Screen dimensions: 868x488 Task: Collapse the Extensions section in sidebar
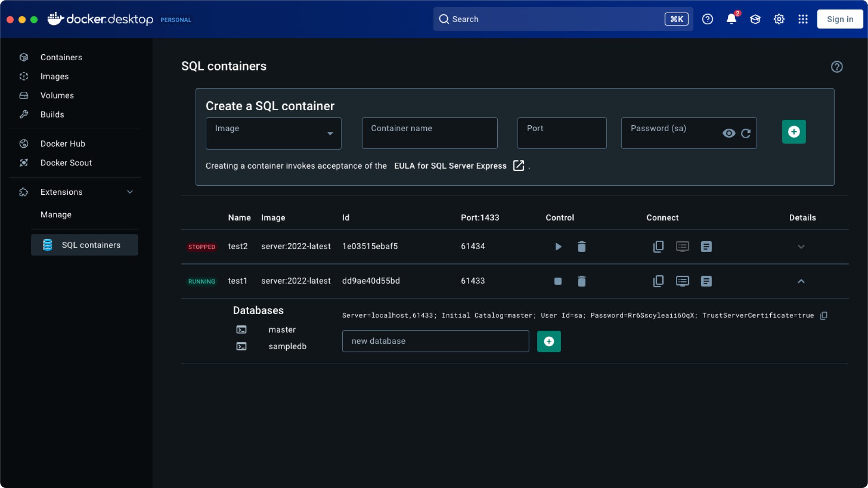point(130,192)
